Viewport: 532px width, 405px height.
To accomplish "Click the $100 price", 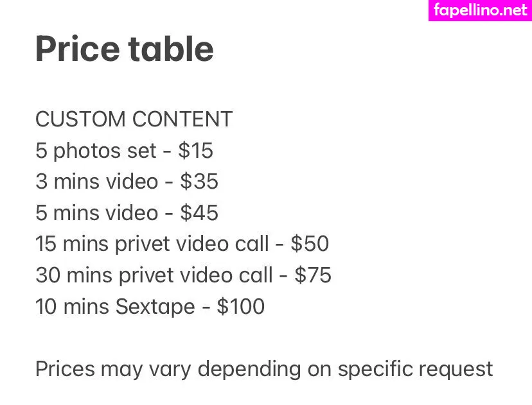I will 240,307.
